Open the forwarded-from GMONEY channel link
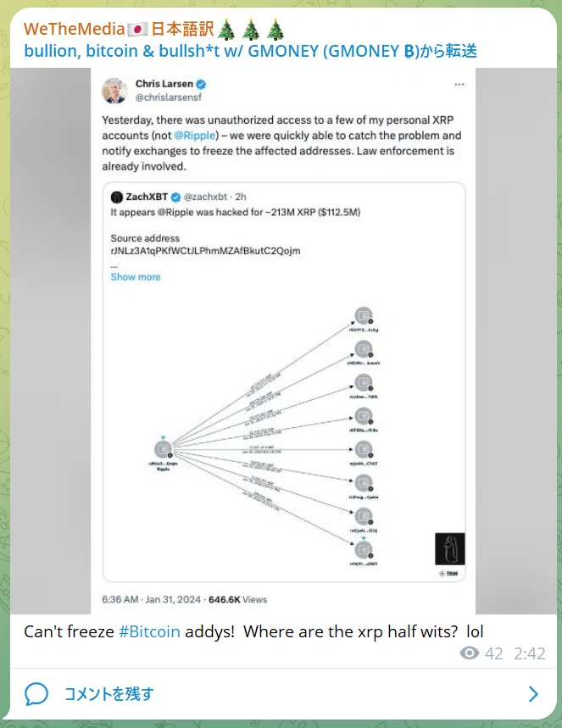Image resolution: width=562 pixels, height=728 pixels. pos(250,51)
